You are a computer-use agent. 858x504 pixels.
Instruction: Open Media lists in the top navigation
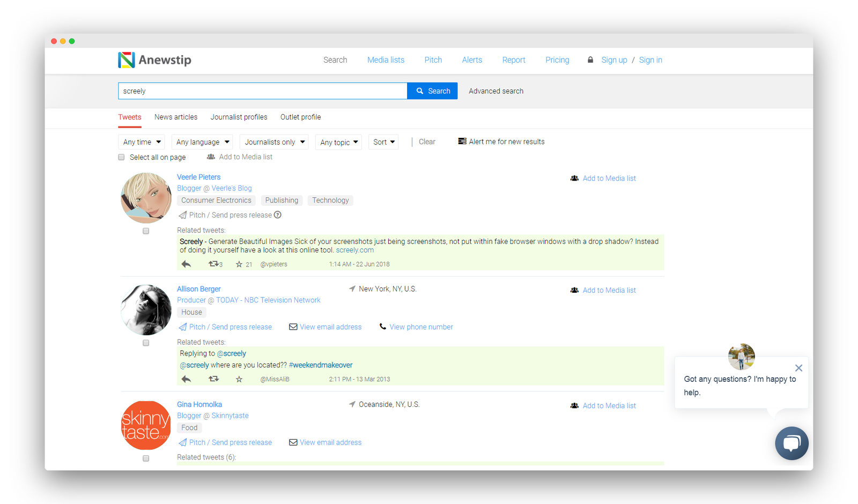(386, 60)
